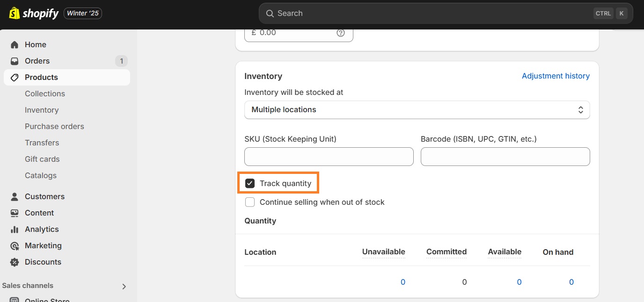The width and height of the screenshot is (644, 302).
Task: Select the Discounts icon
Action: [x=15, y=262]
